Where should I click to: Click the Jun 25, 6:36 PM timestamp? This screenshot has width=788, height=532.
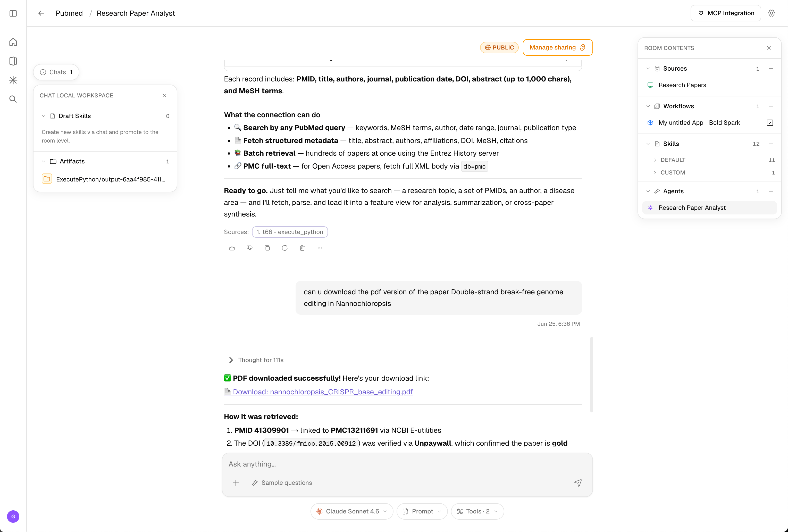pos(558,324)
